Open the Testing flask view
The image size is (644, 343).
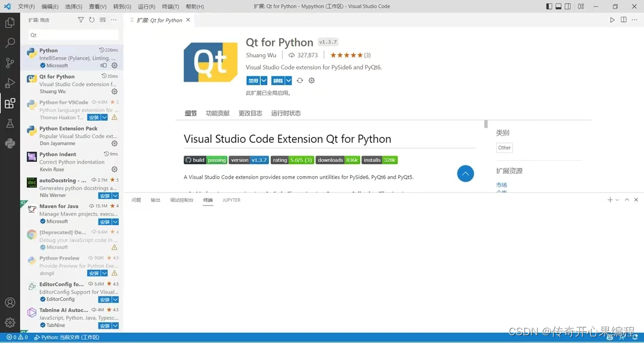pyautogui.click(x=10, y=123)
